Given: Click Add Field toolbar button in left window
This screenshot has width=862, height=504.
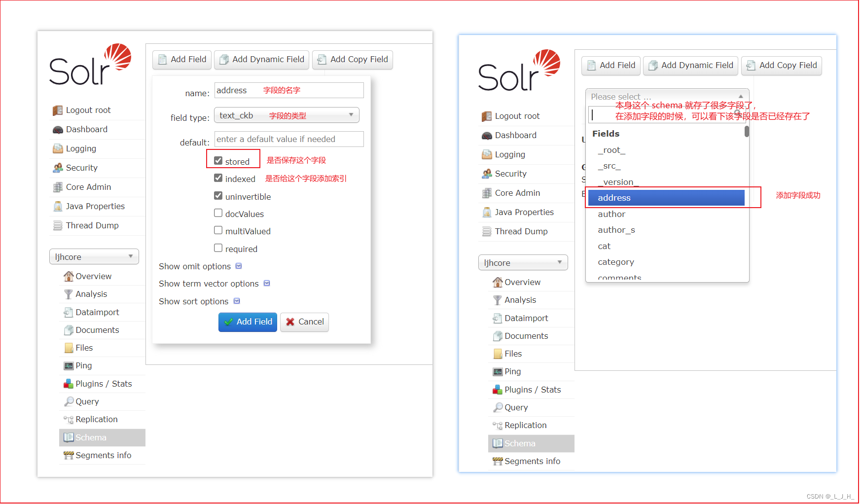Looking at the screenshot, I should tap(182, 60).
